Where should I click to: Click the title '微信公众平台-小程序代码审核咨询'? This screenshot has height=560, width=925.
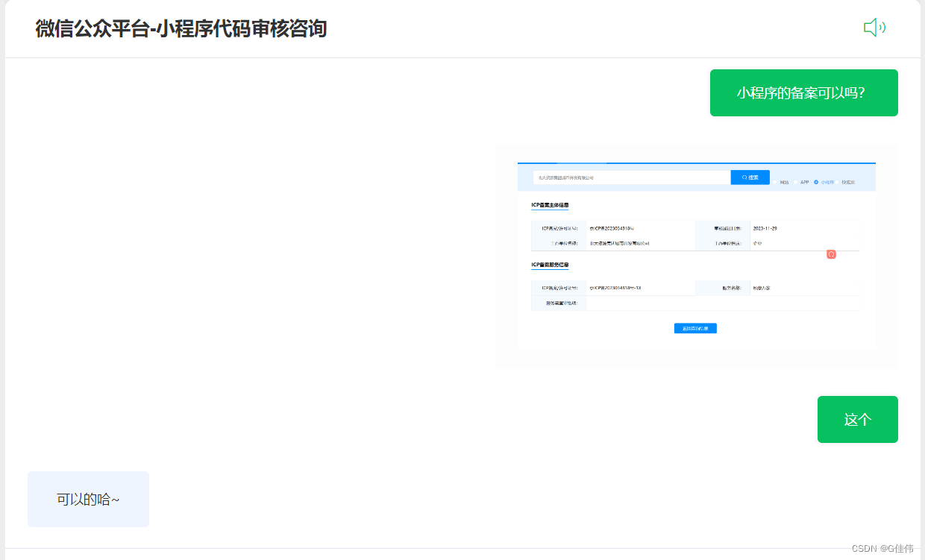(181, 29)
